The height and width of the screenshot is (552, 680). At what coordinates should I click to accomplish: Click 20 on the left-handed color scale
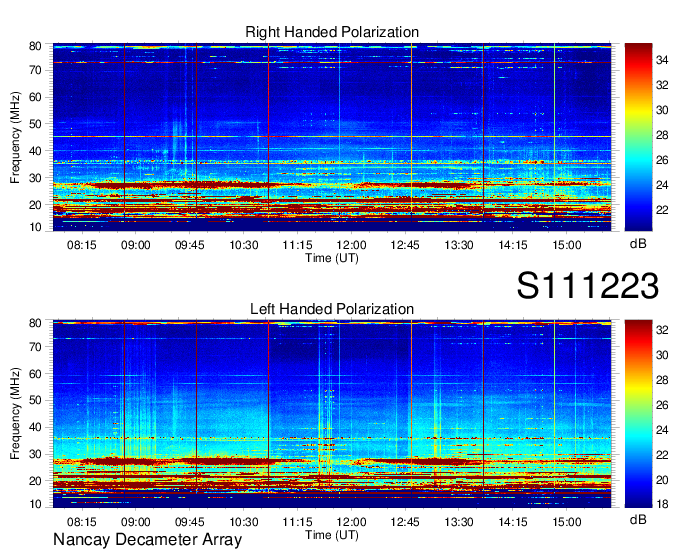coord(662,480)
